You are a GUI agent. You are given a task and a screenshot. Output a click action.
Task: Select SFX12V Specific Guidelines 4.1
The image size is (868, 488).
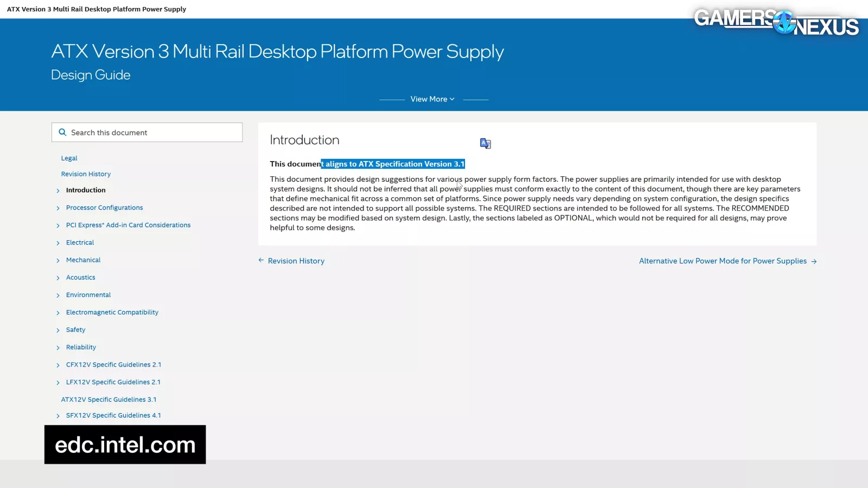click(113, 415)
